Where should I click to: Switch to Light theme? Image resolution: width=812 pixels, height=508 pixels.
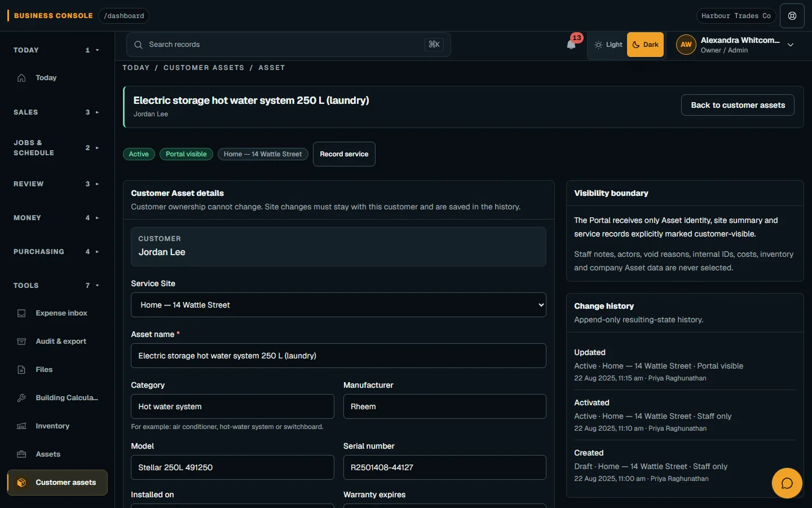pos(608,45)
